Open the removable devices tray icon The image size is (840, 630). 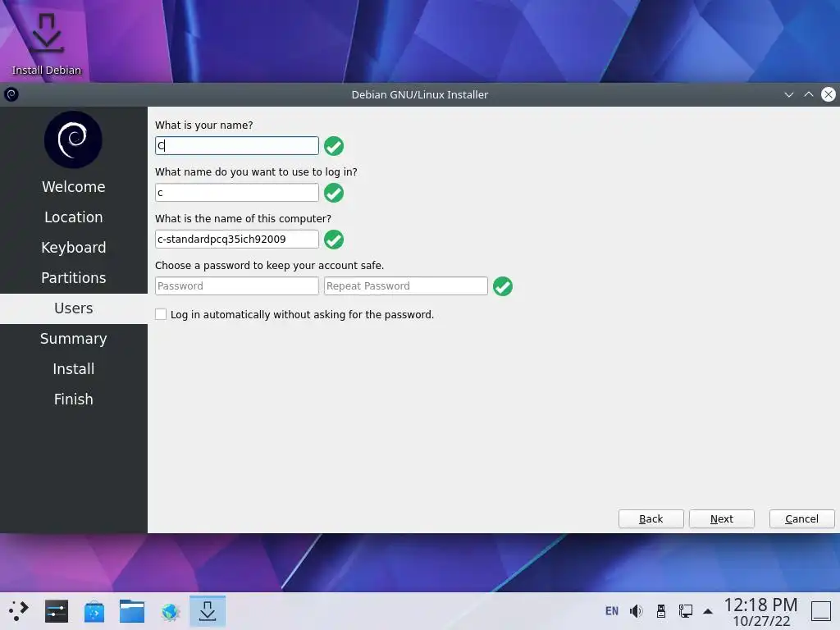661,610
